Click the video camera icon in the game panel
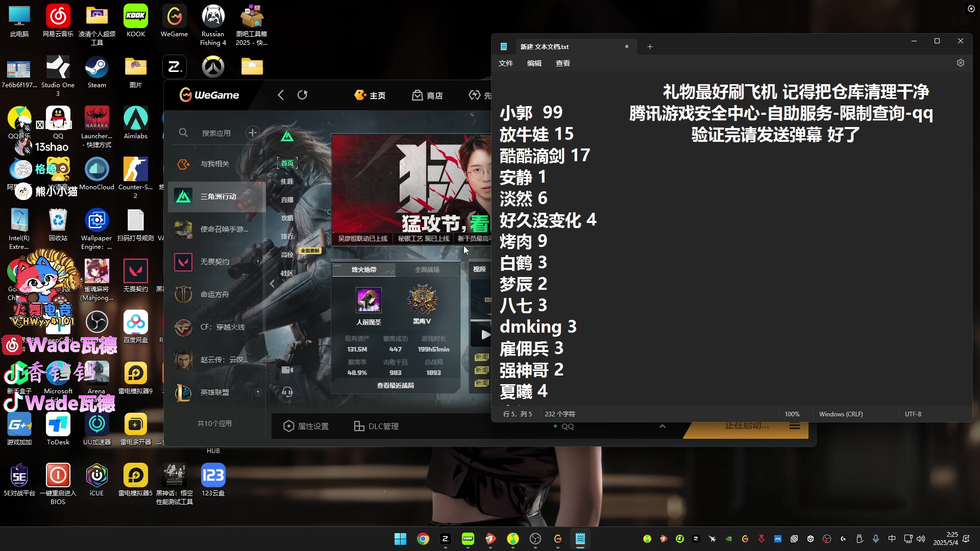The width and height of the screenshot is (980, 551). 287,370
